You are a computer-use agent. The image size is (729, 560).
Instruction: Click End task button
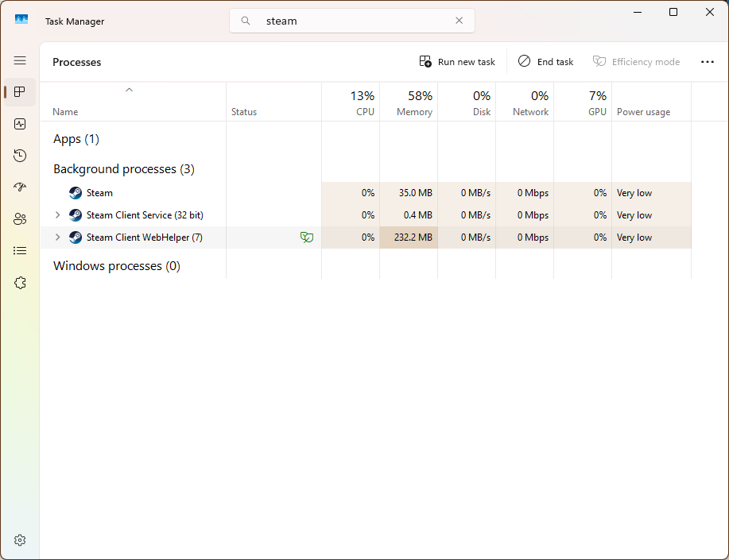click(x=546, y=62)
